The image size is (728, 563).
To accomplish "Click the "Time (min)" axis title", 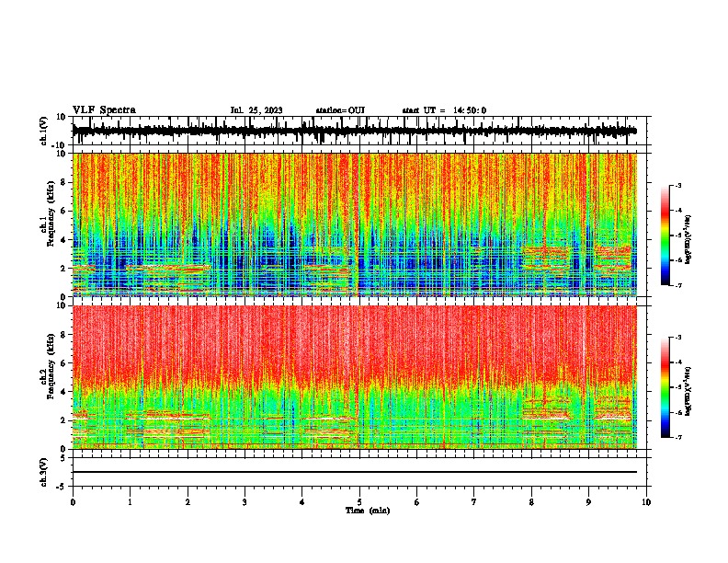I will tap(368, 511).
